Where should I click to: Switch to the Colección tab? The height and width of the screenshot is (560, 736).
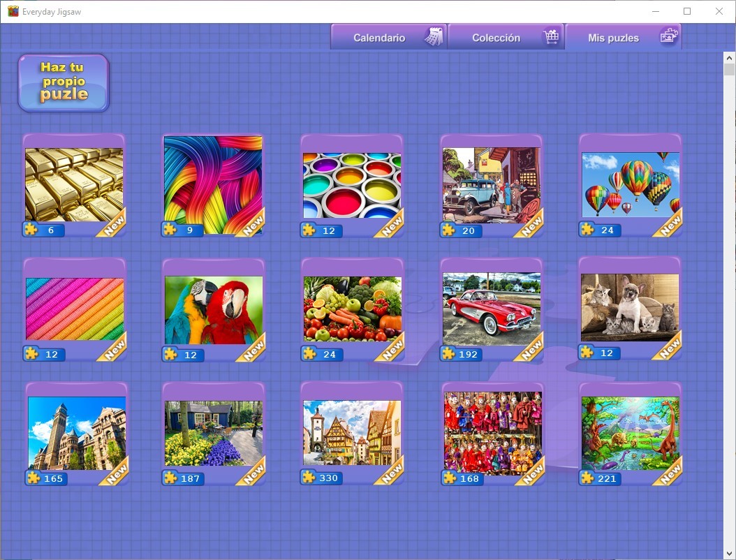(497, 36)
